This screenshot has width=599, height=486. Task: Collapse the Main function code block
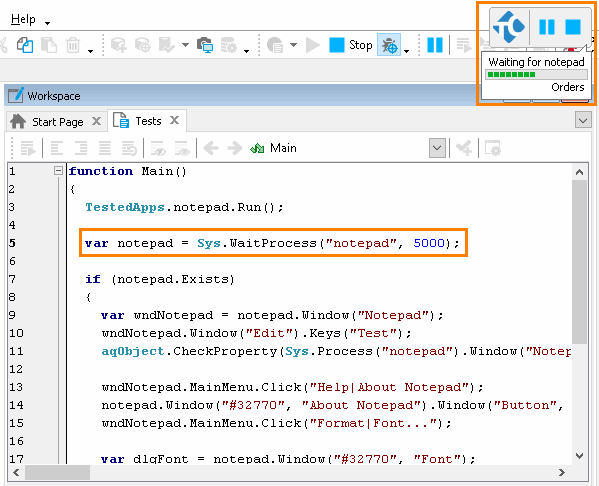(x=58, y=171)
